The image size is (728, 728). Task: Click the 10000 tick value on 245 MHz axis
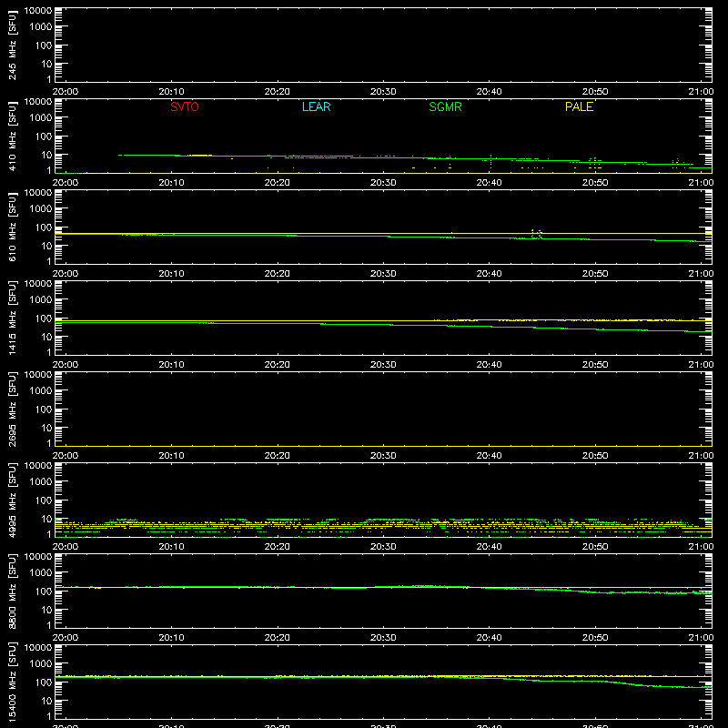pos(38,11)
